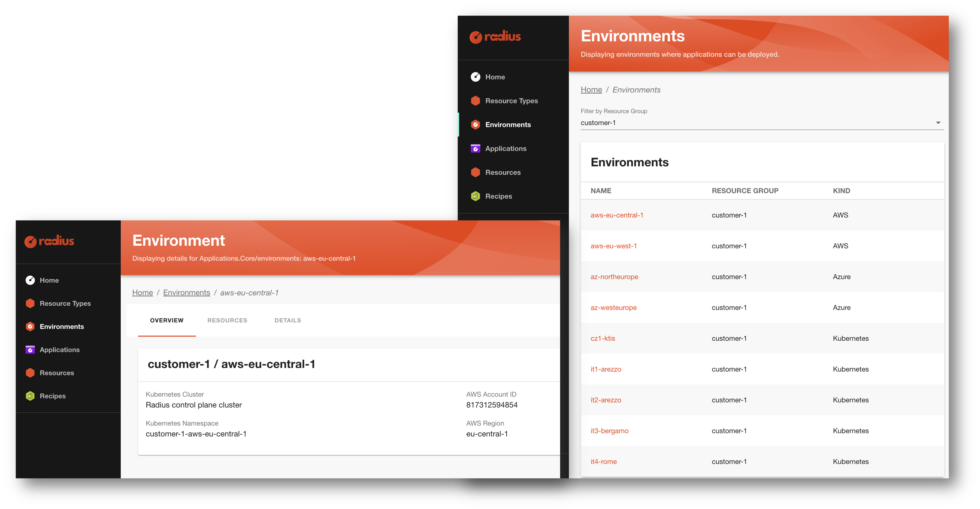Switch to the DETAILS tab

click(x=288, y=320)
